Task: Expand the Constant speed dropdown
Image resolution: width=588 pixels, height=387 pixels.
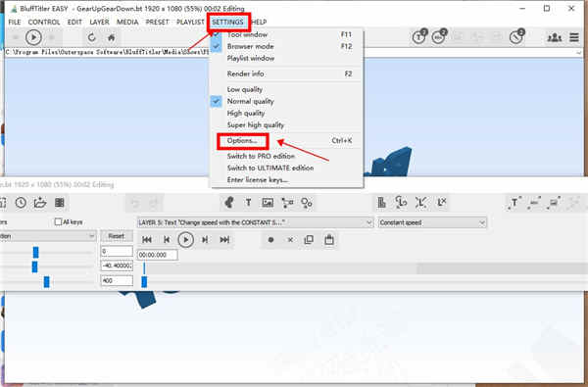Action: click(432, 222)
